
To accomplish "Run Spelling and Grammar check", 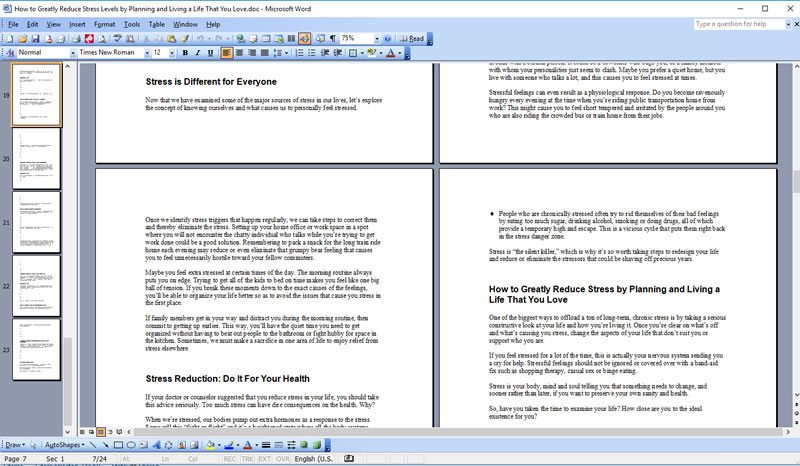I will coord(117,39).
